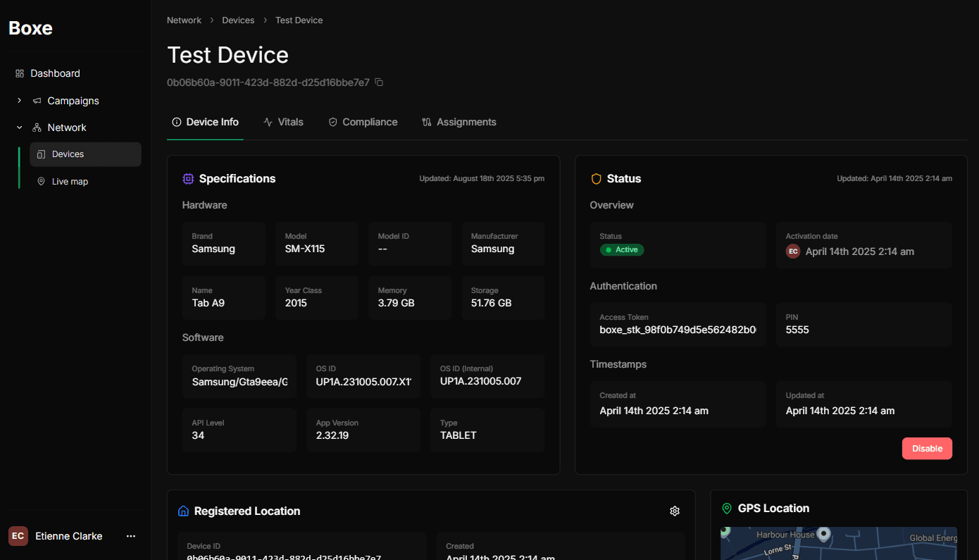This screenshot has width=979, height=560.
Task: Switch to the Vitals tab
Action: pyautogui.click(x=283, y=122)
